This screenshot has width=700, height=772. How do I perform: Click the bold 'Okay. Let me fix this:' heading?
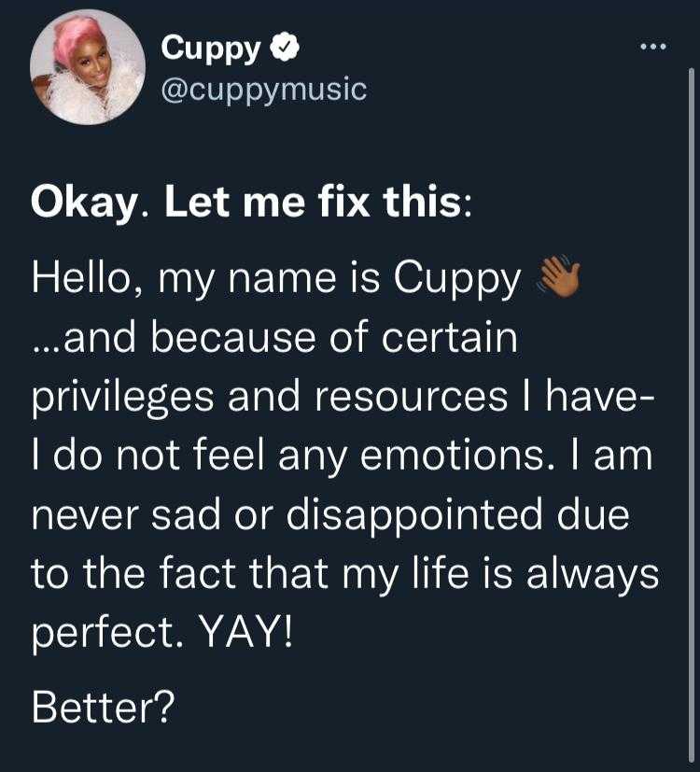click(x=252, y=203)
